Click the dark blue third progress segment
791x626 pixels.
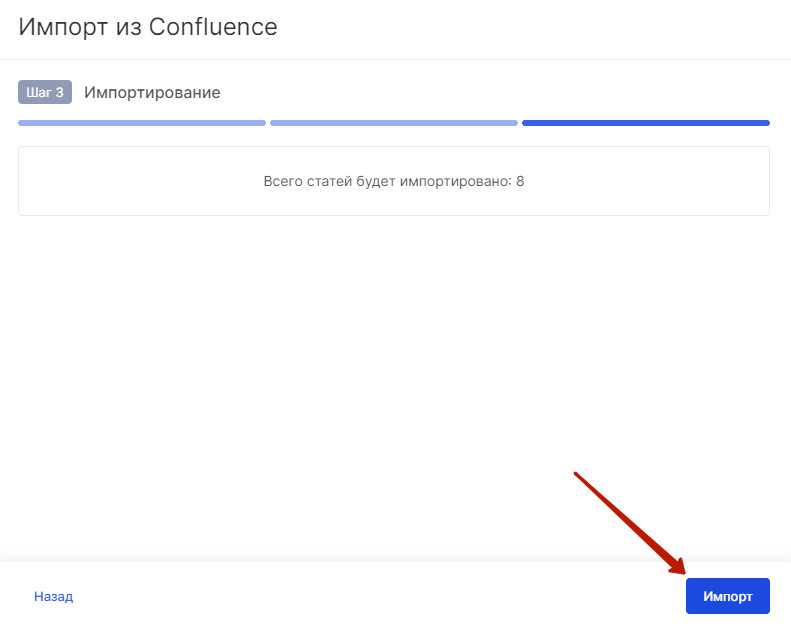point(645,123)
